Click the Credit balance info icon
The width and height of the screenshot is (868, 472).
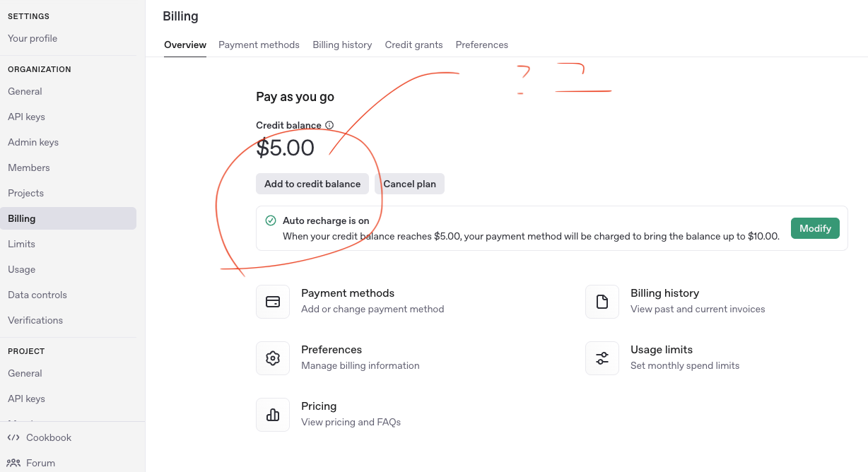coord(329,125)
